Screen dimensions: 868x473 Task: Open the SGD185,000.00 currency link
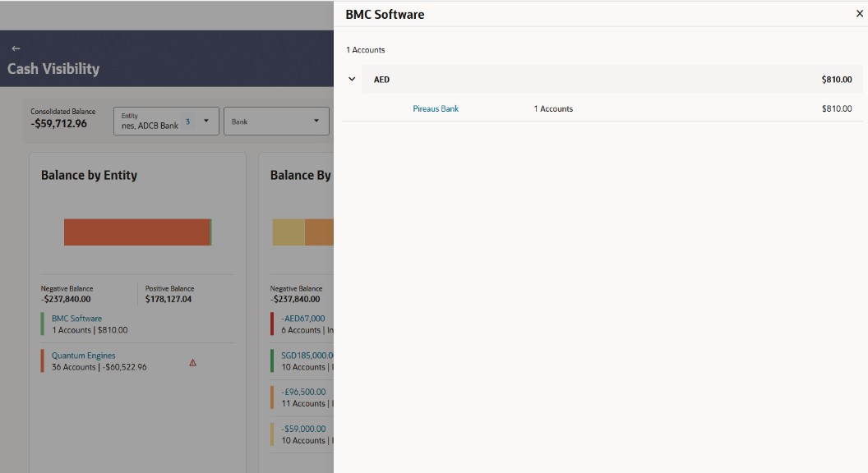(307, 356)
